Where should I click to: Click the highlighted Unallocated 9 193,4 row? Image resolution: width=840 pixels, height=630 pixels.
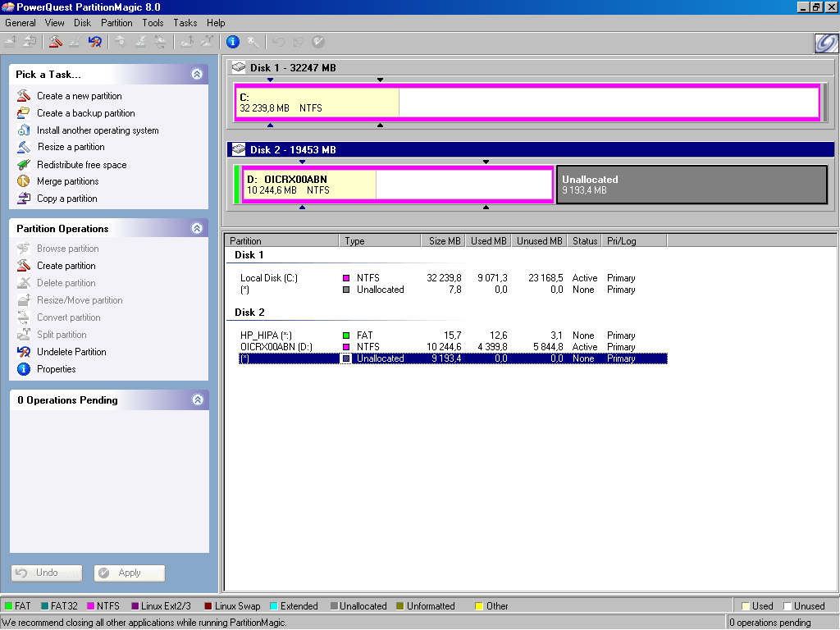(x=453, y=358)
